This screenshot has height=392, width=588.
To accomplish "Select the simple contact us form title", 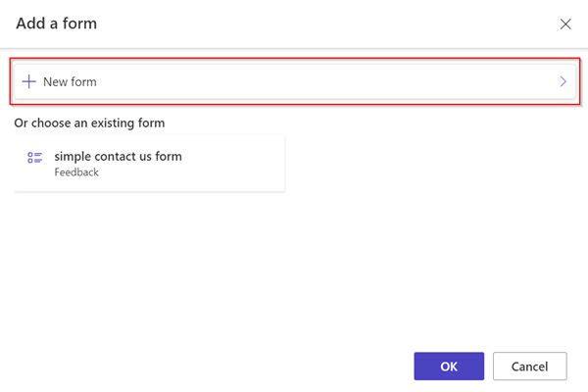I will coord(119,157).
